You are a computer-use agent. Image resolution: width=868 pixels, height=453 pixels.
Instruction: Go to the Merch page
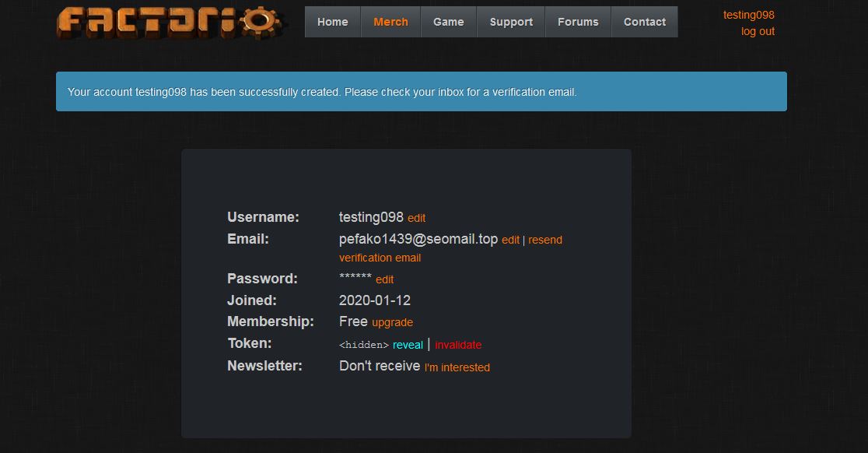pos(390,22)
